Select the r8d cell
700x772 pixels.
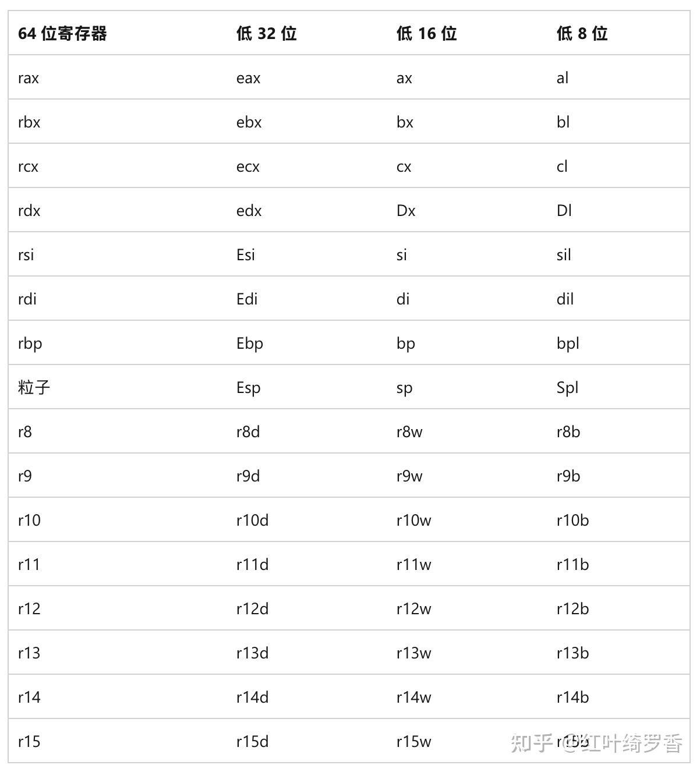[x=248, y=432]
